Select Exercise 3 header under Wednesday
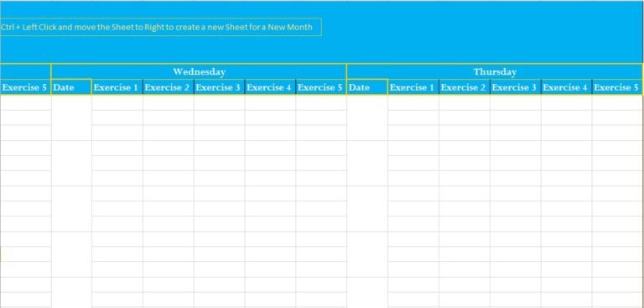This screenshot has width=644, height=308. click(219, 87)
